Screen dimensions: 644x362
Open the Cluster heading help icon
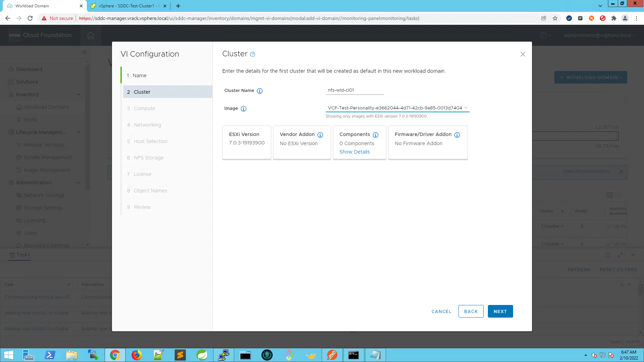pyautogui.click(x=253, y=54)
